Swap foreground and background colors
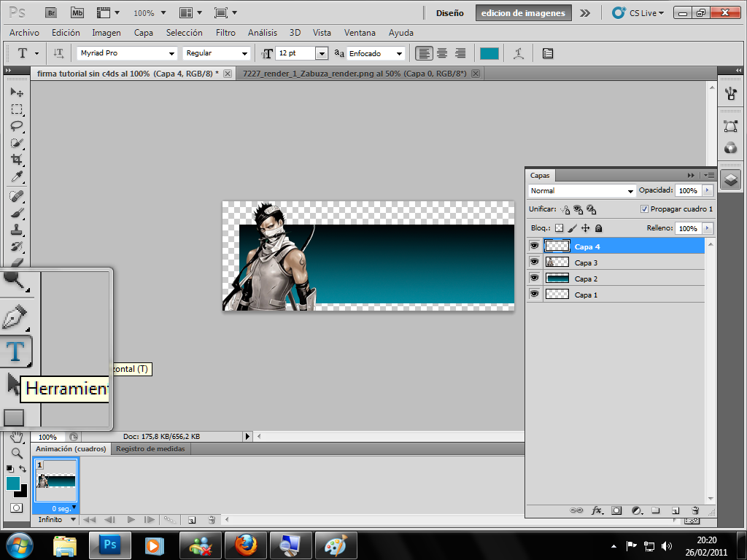 pos(23,469)
